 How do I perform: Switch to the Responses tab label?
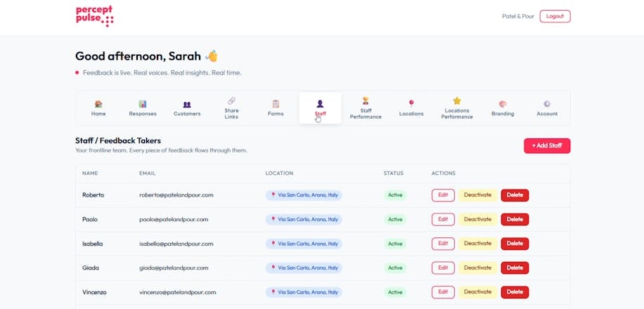[x=143, y=114]
